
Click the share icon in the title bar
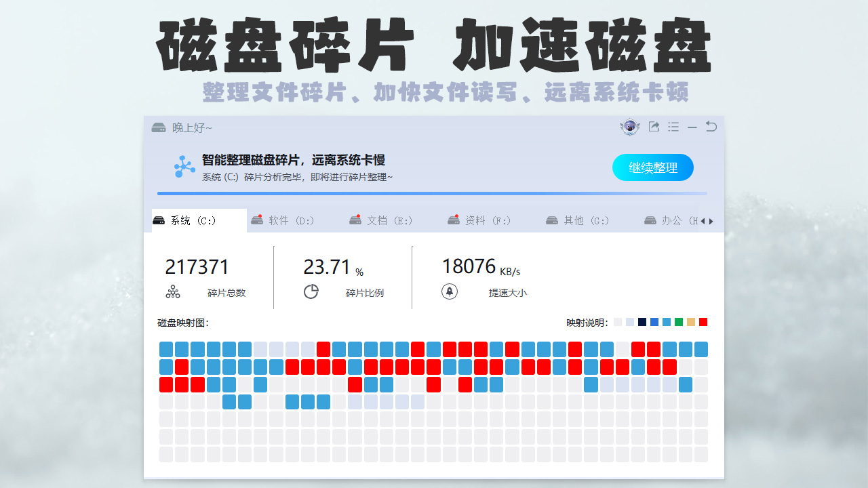point(653,127)
